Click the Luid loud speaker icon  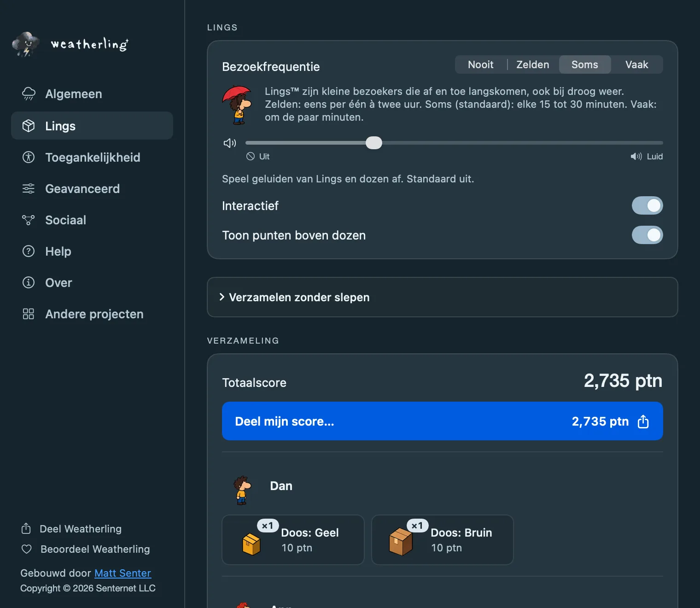tap(636, 157)
